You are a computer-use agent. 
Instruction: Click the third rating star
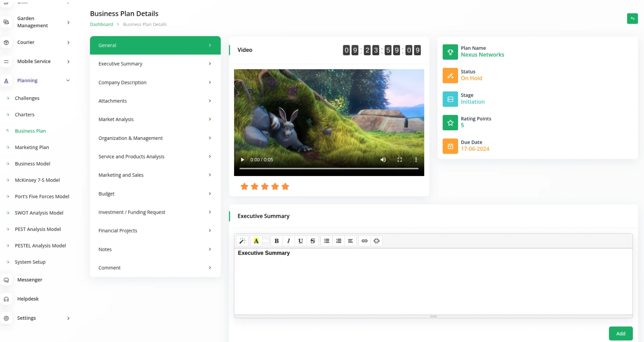pos(265,186)
